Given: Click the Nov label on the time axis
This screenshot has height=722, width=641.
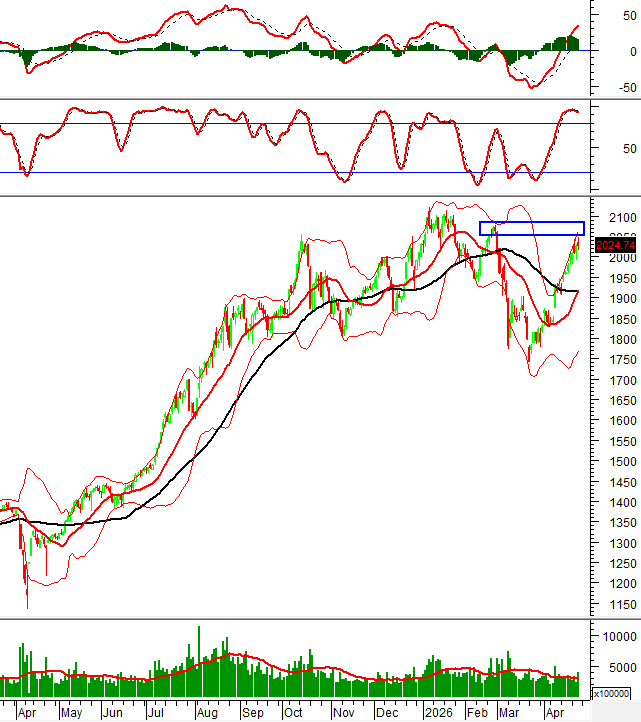Looking at the screenshot, I should pyautogui.click(x=343, y=714).
